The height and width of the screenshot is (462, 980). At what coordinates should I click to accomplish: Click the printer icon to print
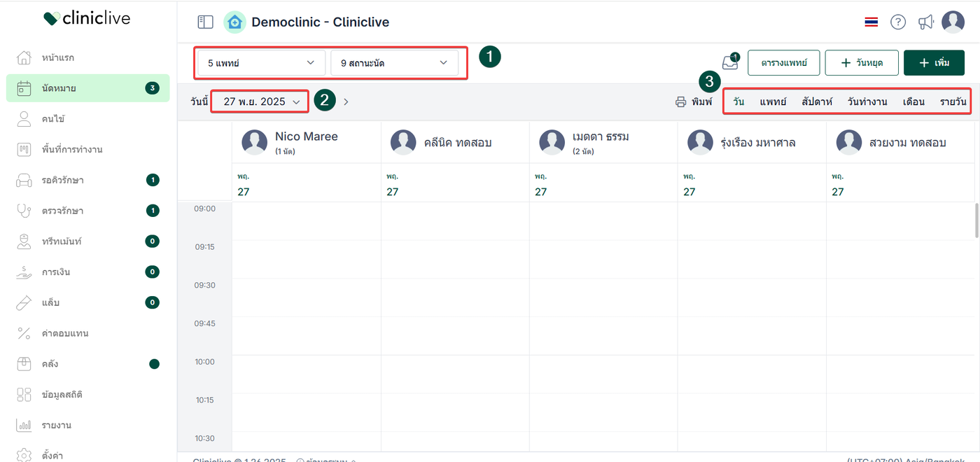680,102
